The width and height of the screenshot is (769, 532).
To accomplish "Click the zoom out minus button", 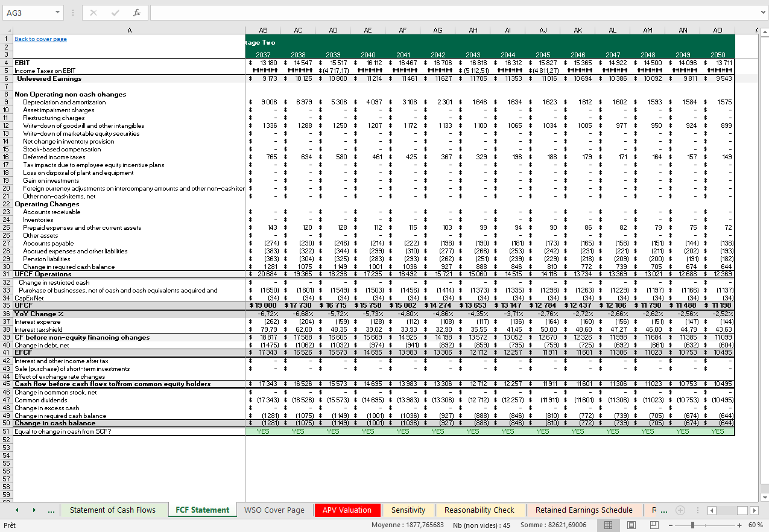I will tap(672, 525).
